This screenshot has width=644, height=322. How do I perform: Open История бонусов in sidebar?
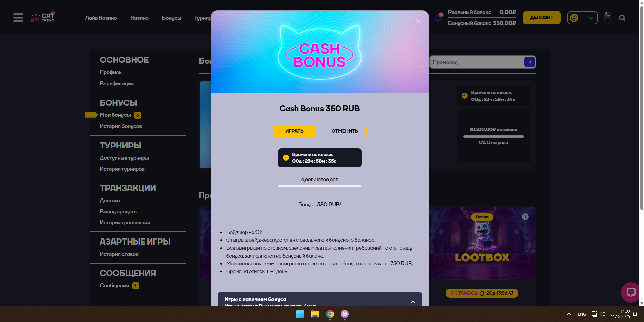coord(121,126)
